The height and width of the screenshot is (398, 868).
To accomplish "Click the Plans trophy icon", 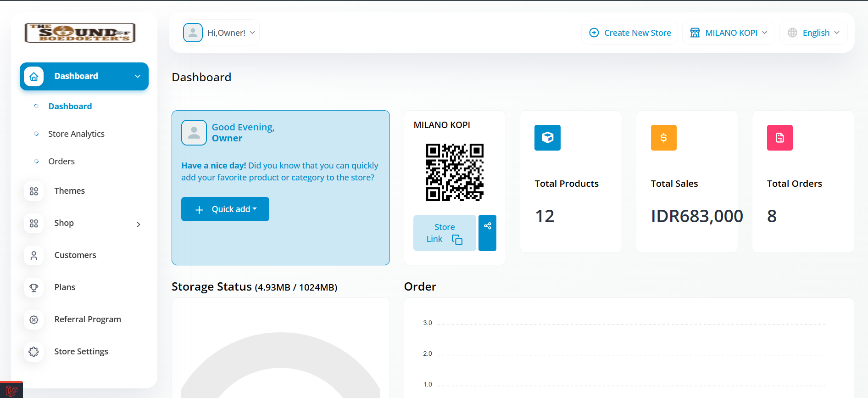I will 34,288.
